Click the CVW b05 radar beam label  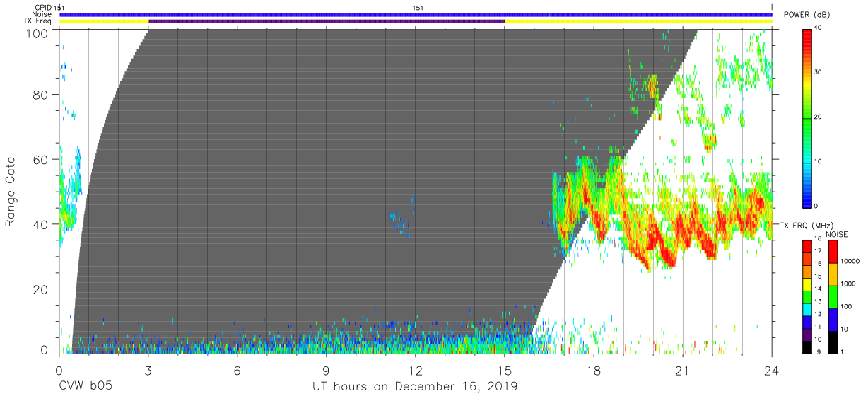(x=86, y=387)
